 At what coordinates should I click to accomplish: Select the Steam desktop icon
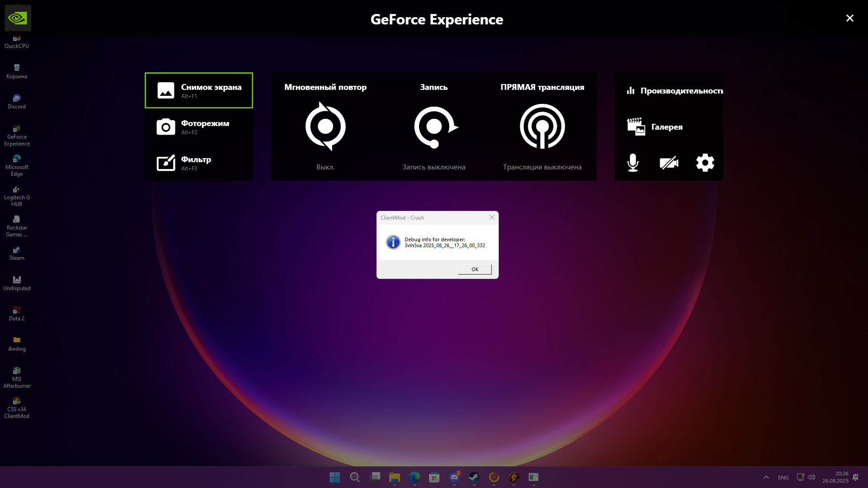pos(17,253)
